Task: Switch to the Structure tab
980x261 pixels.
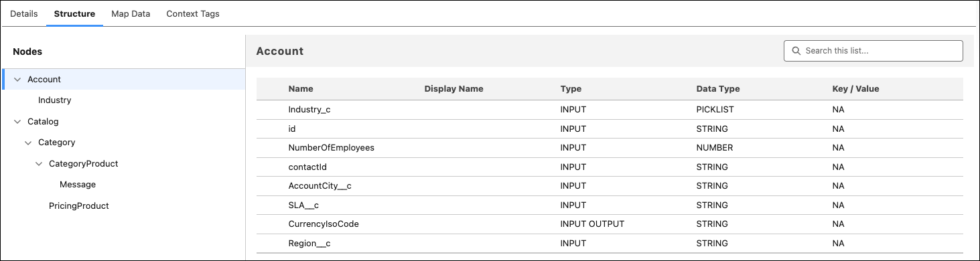Action: (x=74, y=13)
